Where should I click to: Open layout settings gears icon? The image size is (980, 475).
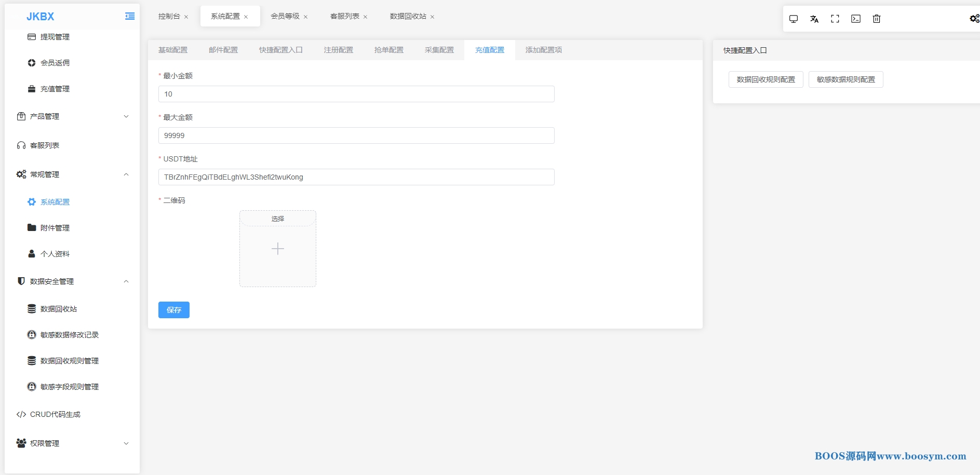coord(974,19)
